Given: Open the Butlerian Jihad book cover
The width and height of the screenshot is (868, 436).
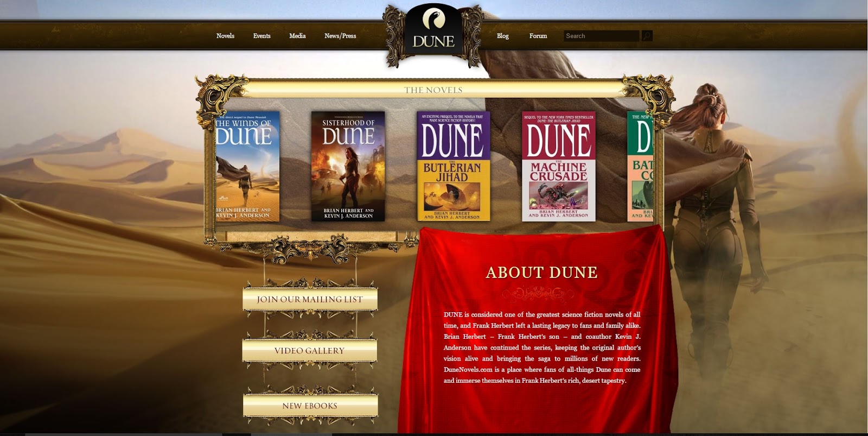Looking at the screenshot, I should click(x=453, y=166).
